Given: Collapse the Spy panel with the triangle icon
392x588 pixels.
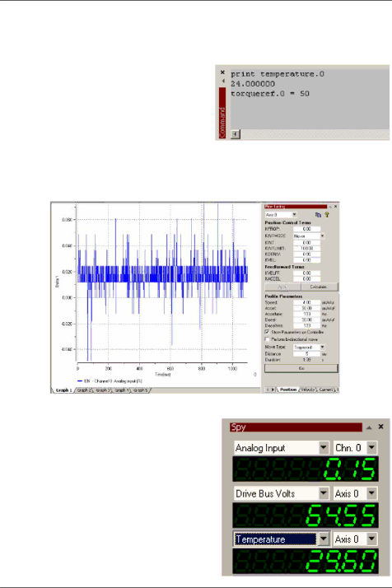Looking at the screenshot, I should click(369, 427).
